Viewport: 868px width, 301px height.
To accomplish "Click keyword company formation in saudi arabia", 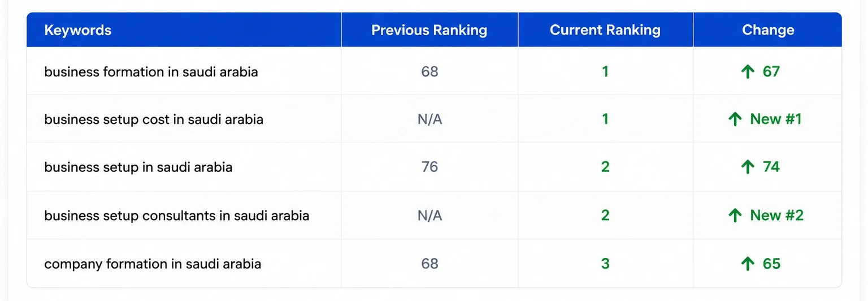I will 153,264.
